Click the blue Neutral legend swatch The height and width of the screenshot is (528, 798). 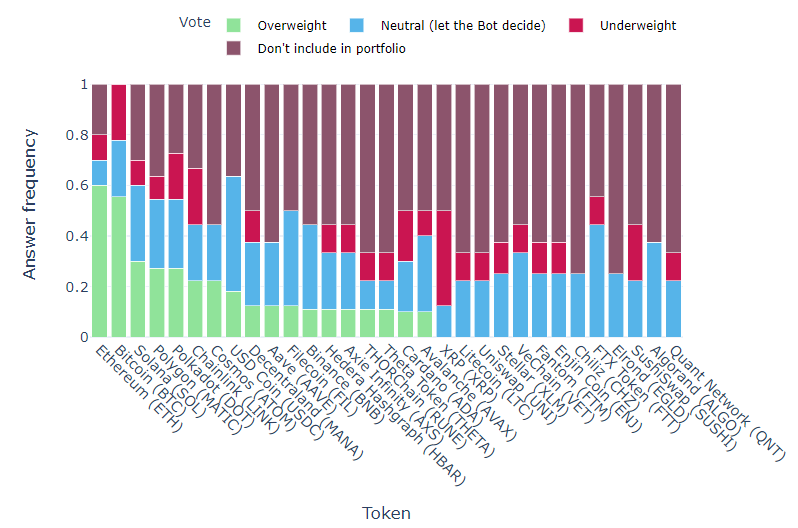point(359,26)
